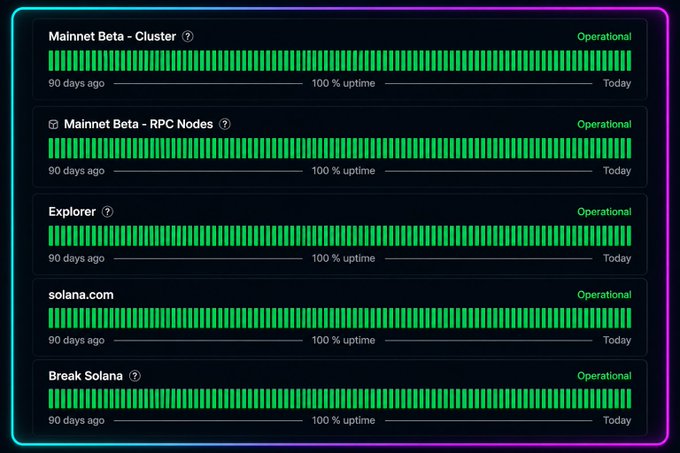Select the Mainnet Beta - RPC Nodes title
Screen dimensions: 680x453
138,124
